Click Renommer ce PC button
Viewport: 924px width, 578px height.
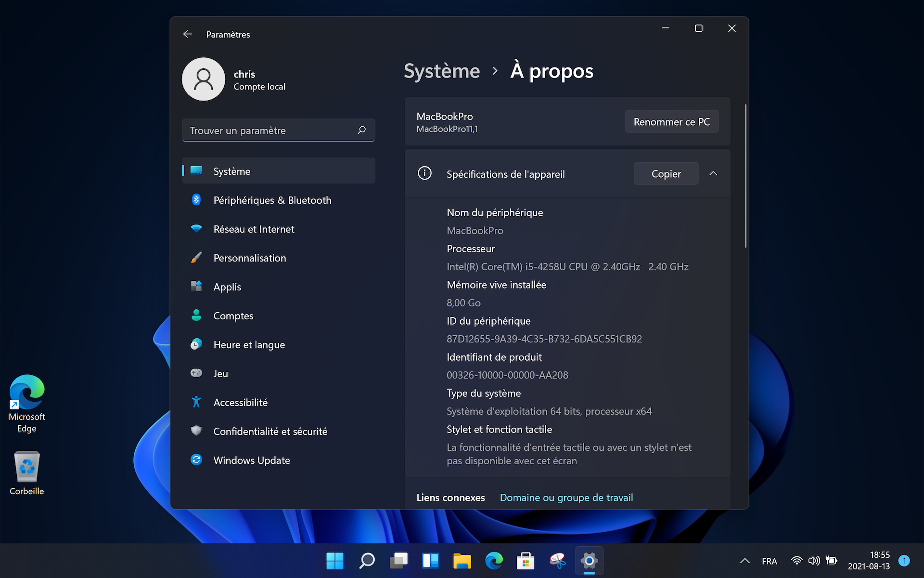tap(671, 122)
